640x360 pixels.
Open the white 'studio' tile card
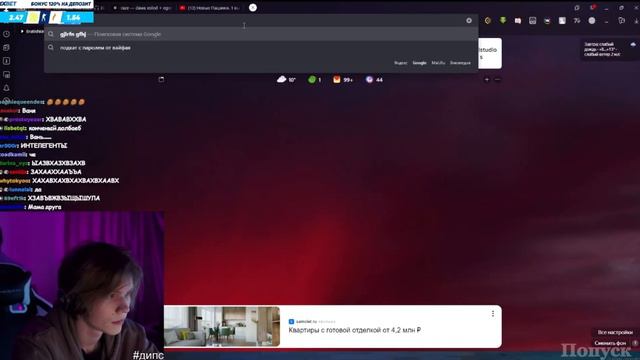[490, 53]
